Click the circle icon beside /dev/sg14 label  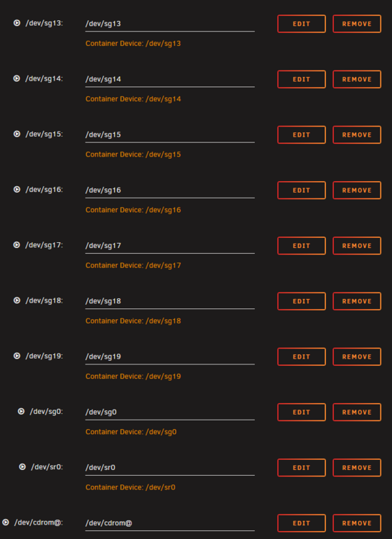17,78
